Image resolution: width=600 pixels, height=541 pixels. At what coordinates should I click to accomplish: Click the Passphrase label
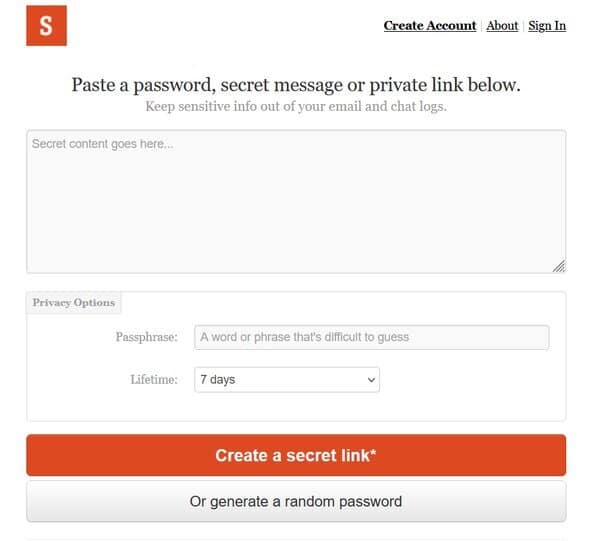pyautogui.click(x=147, y=337)
